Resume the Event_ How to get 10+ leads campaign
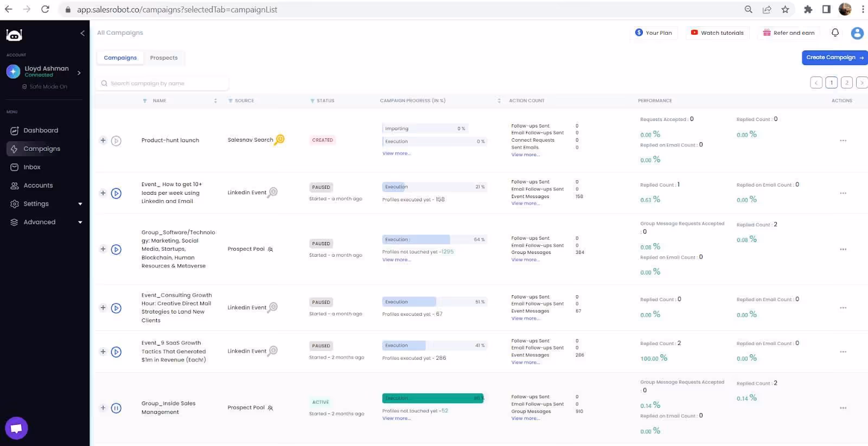The width and height of the screenshot is (868, 446). click(116, 193)
